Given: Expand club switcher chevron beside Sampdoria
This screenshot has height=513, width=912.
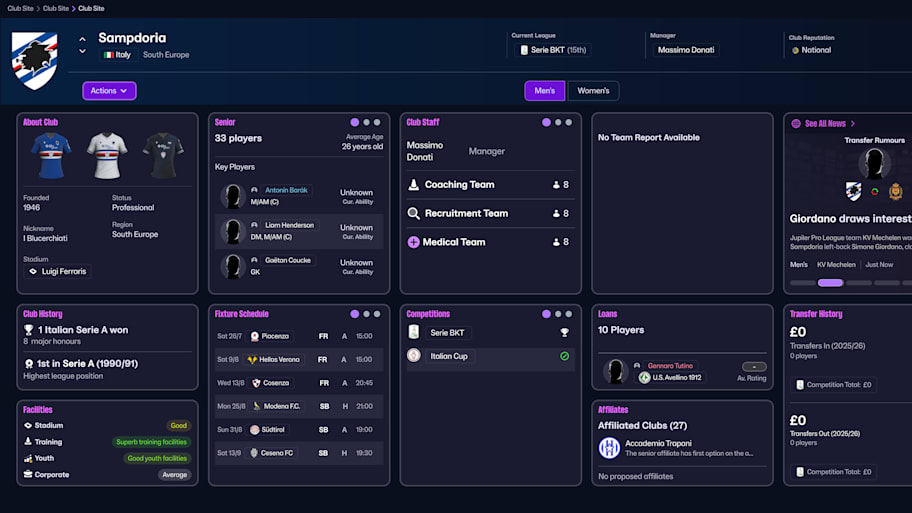Looking at the screenshot, I should tap(83, 46).
